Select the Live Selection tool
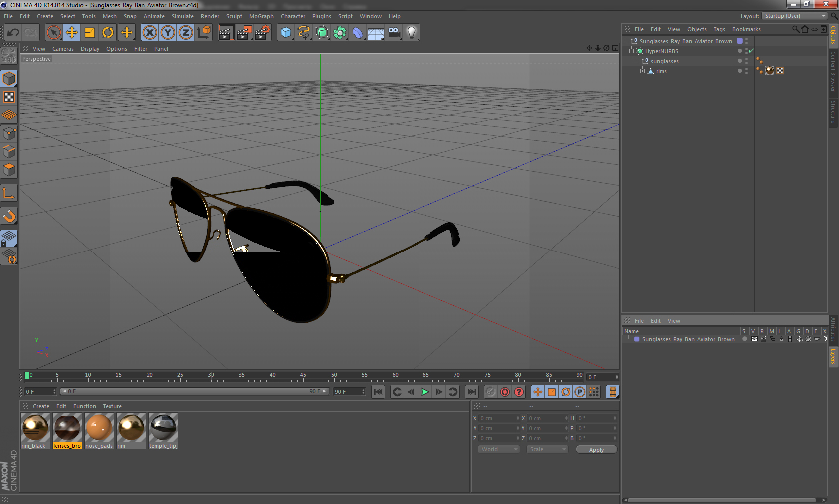839x504 pixels. (53, 33)
